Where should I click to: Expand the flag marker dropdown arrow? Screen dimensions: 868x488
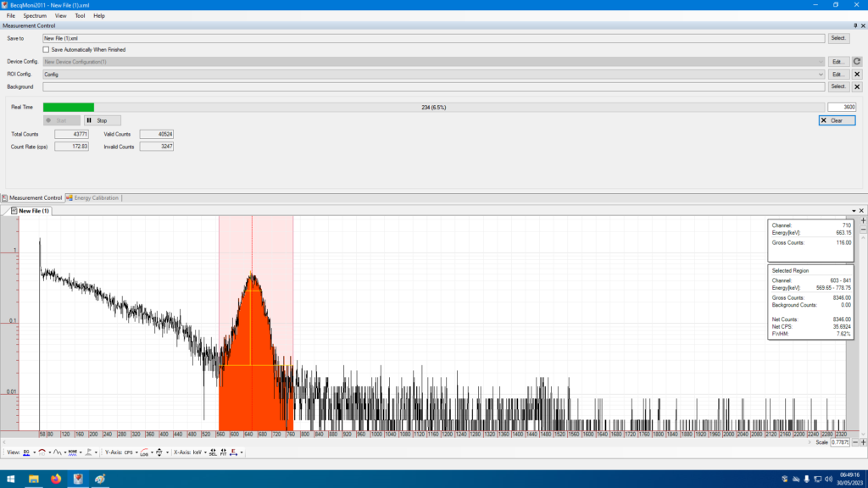click(x=96, y=452)
